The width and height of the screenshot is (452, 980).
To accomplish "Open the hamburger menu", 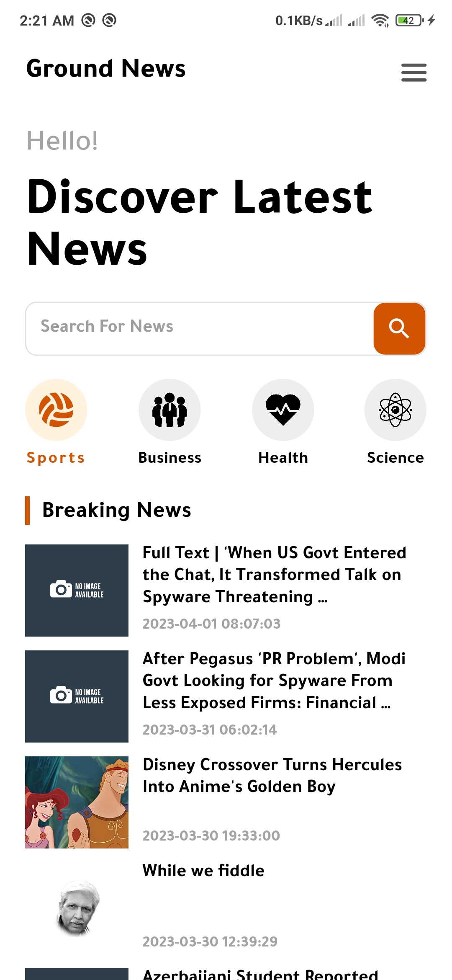I will [413, 72].
